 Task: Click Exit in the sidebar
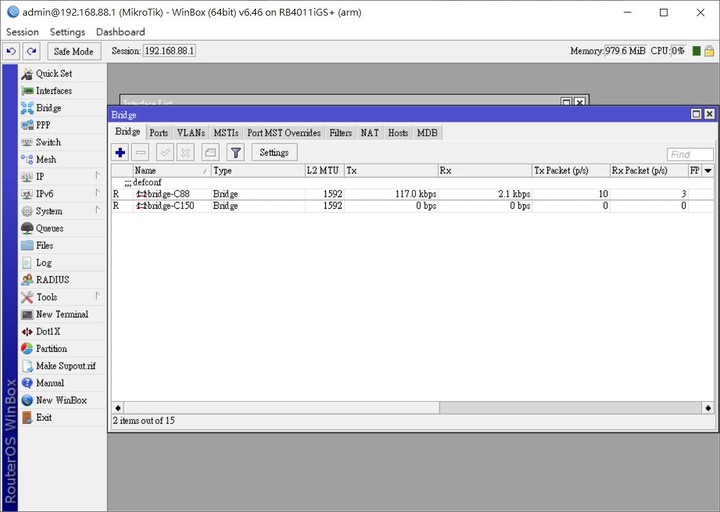pos(62,417)
